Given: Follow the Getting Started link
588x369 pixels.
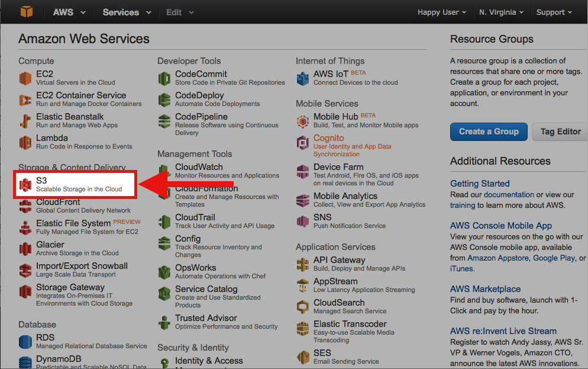Looking at the screenshot, I should (x=480, y=184).
